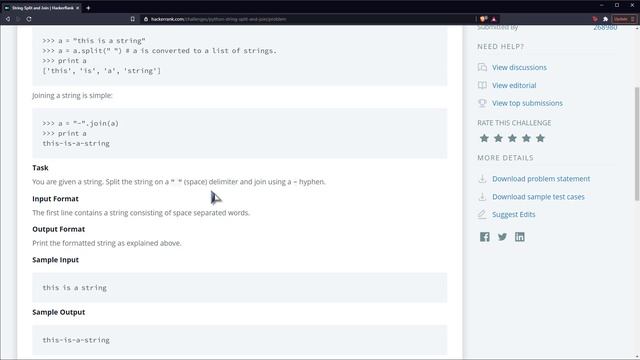
Task: Click the 'Input Format' heading
Action: 55,199
